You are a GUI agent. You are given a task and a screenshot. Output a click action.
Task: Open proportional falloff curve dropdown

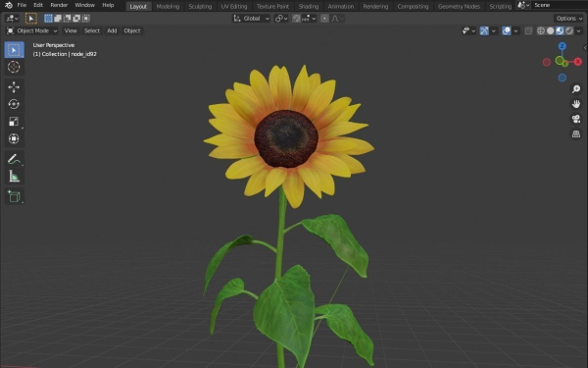tap(337, 19)
